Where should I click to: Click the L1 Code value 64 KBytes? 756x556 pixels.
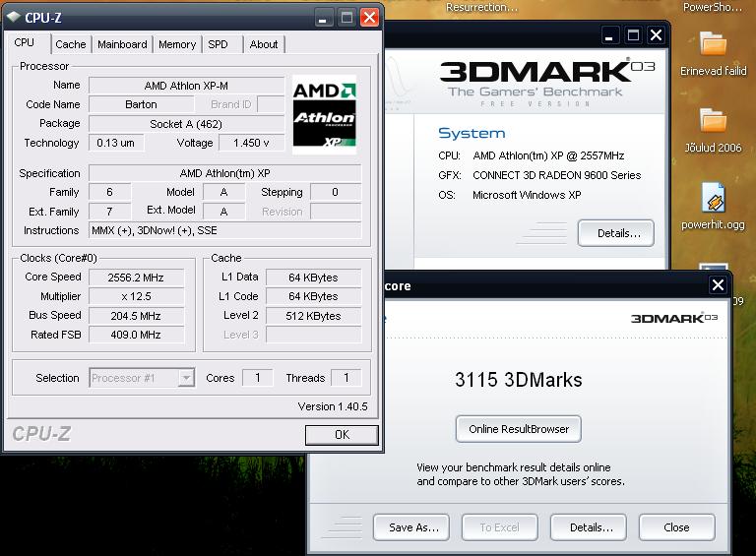tap(313, 296)
